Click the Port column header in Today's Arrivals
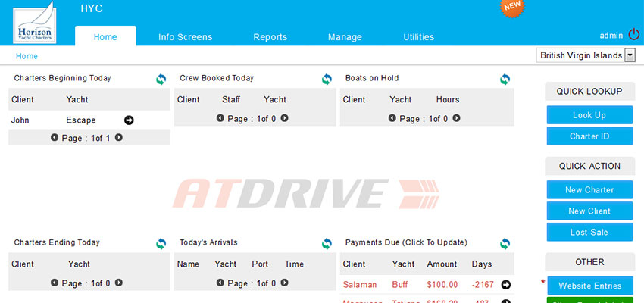644x303 pixels. (x=260, y=264)
